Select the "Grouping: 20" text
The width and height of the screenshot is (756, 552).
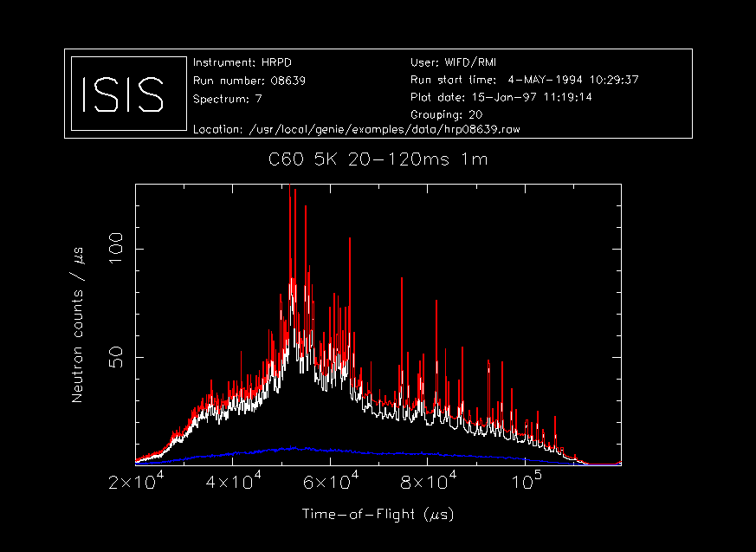tap(447, 115)
